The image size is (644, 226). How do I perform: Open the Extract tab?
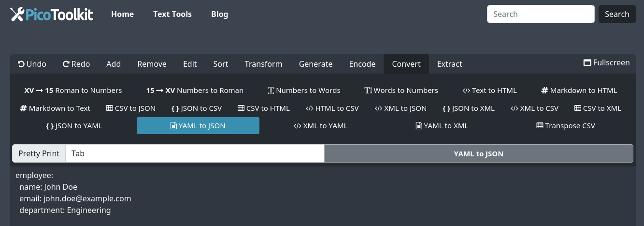449,64
